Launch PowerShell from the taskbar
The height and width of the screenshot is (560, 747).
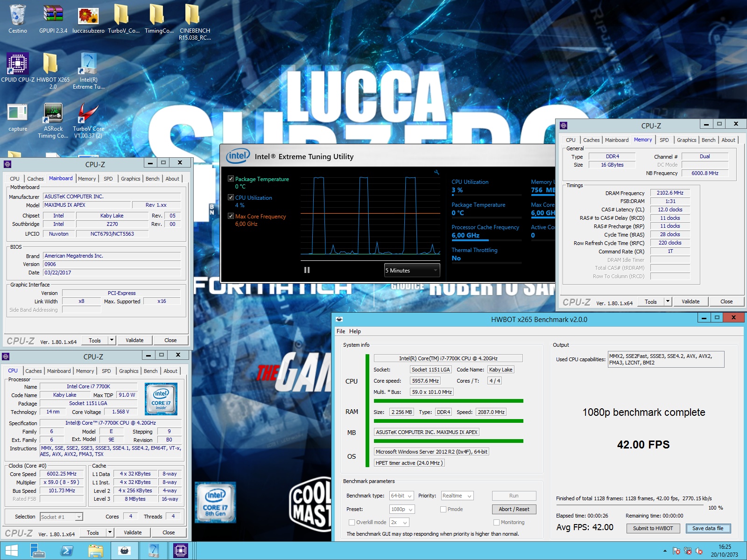pyautogui.click(x=66, y=551)
